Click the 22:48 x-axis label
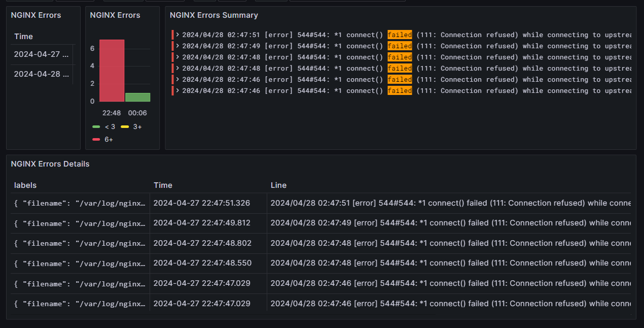 112,113
